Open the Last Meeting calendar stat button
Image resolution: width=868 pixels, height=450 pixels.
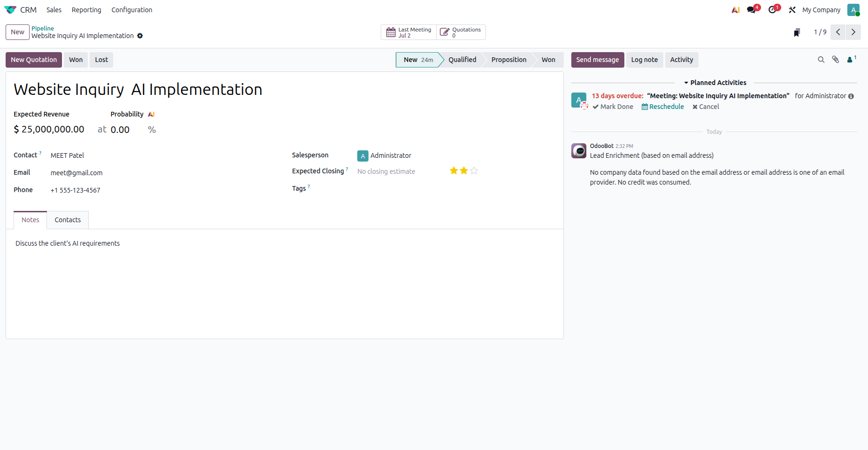pyautogui.click(x=408, y=32)
